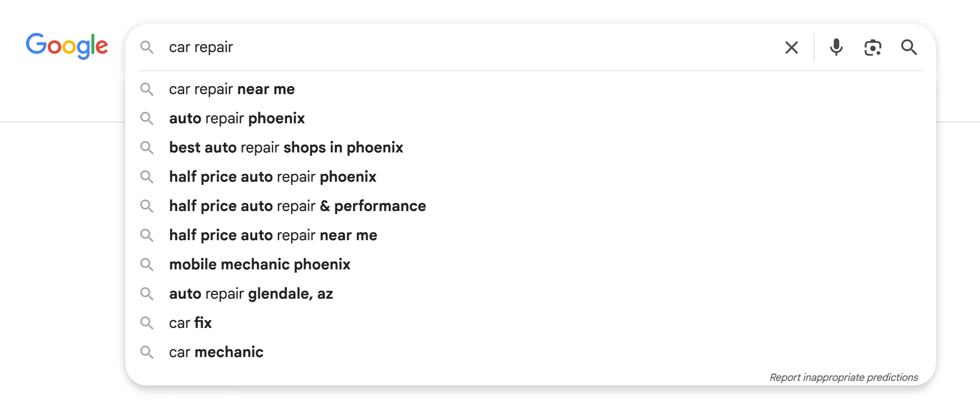Screen dimensions: 980x420
Task: Click the search icon beside "car fix"
Action: (147, 323)
